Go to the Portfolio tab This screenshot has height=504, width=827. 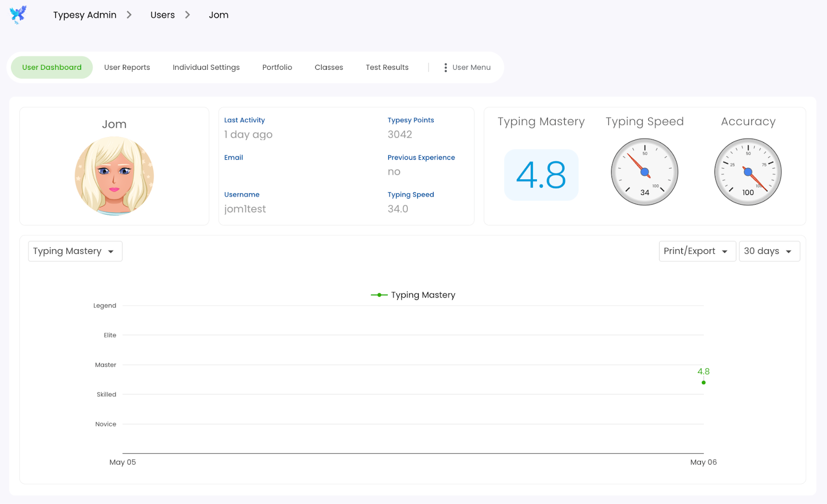click(277, 68)
